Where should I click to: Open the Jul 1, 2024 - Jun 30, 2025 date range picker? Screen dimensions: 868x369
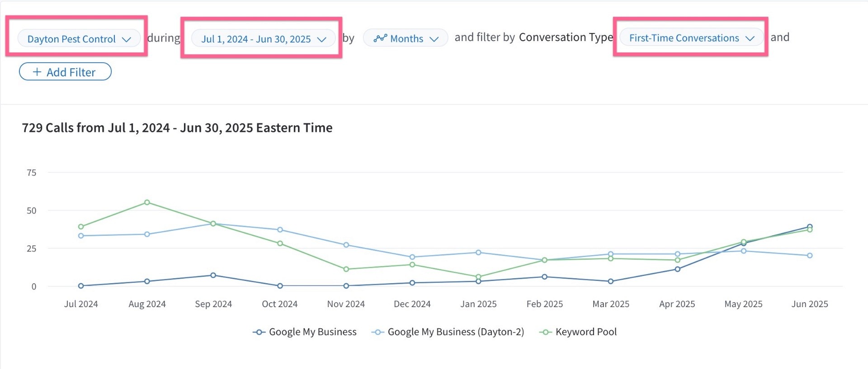point(264,39)
